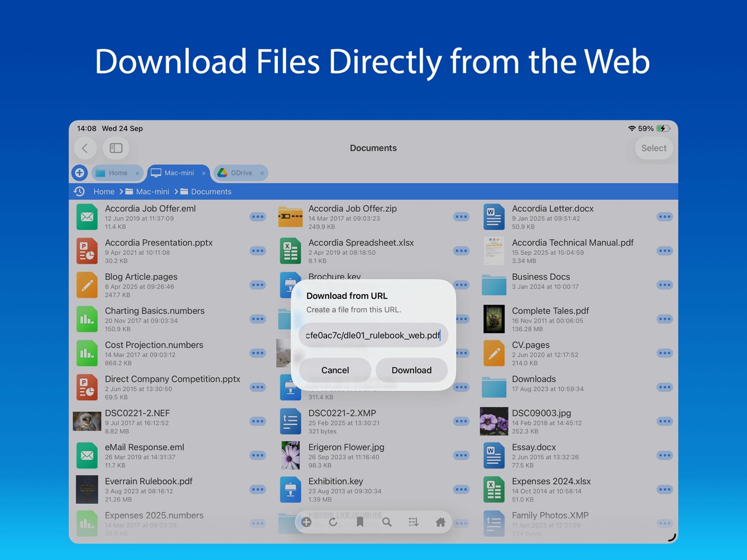Close the Home tab
This screenshot has height=560, width=747.
tap(137, 173)
